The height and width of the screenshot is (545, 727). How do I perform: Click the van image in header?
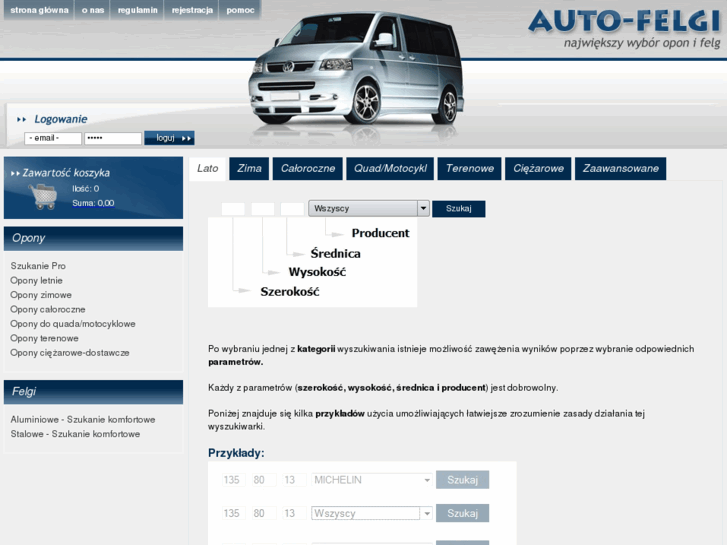(x=356, y=70)
